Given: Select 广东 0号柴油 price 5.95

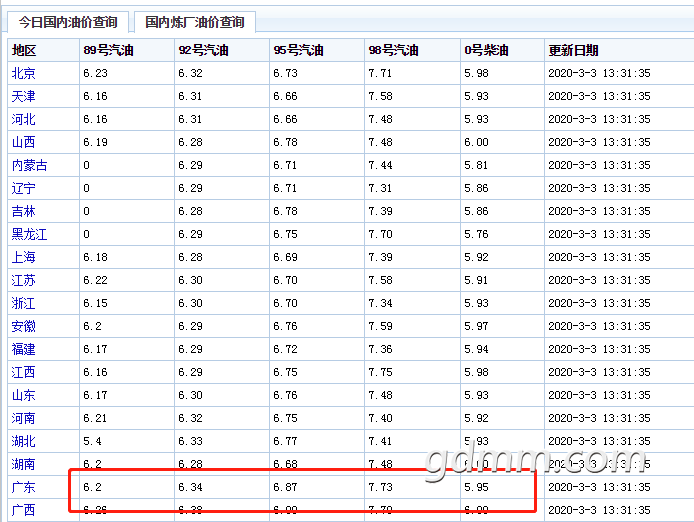Looking at the screenshot, I should pyautogui.click(x=476, y=487).
